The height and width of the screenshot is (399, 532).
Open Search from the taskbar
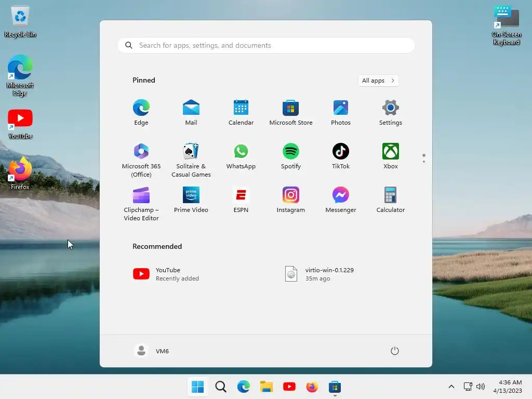221,387
